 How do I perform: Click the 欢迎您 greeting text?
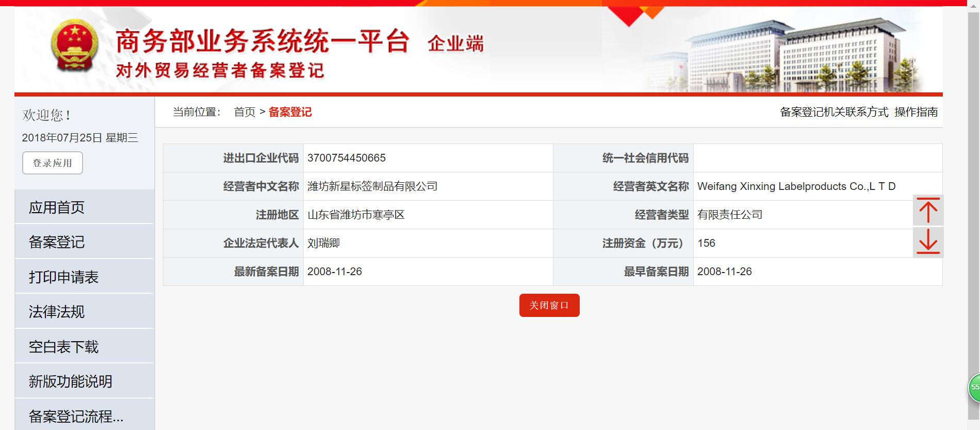pyautogui.click(x=46, y=115)
